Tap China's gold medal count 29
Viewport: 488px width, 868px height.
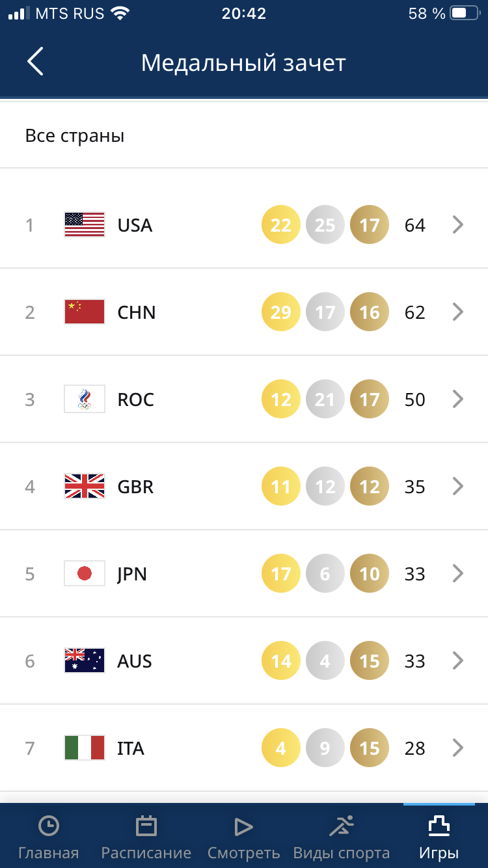(x=281, y=312)
